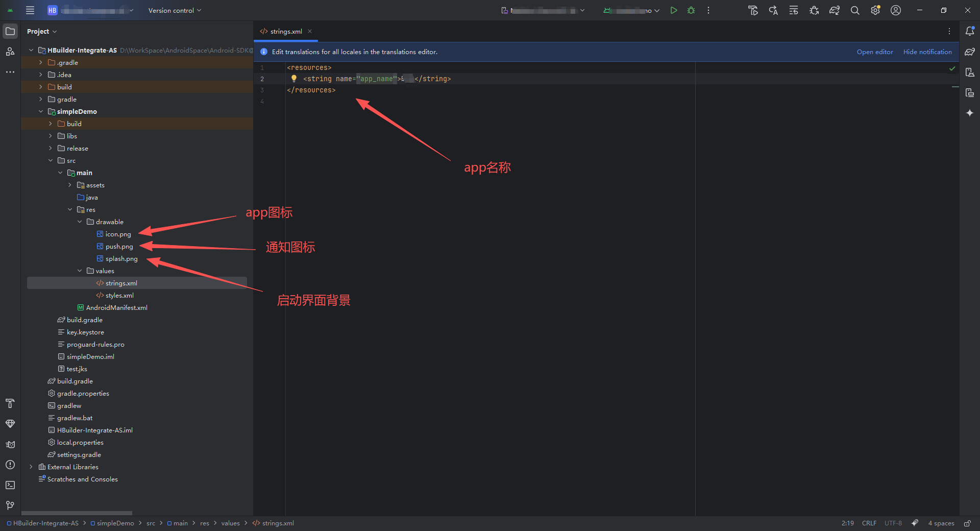Click Hide notification link
The height and width of the screenshot is (531, 980).
pyautogui.click(x=927, y=52)
